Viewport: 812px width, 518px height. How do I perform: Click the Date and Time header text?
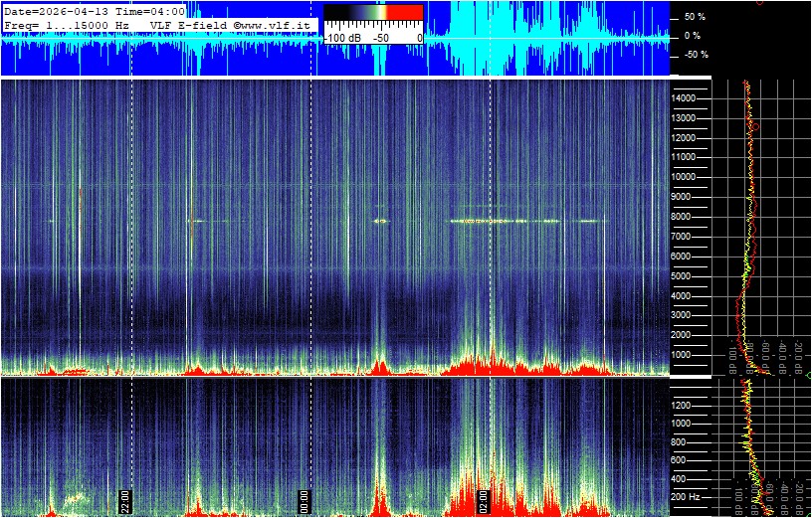pos(95,11)
